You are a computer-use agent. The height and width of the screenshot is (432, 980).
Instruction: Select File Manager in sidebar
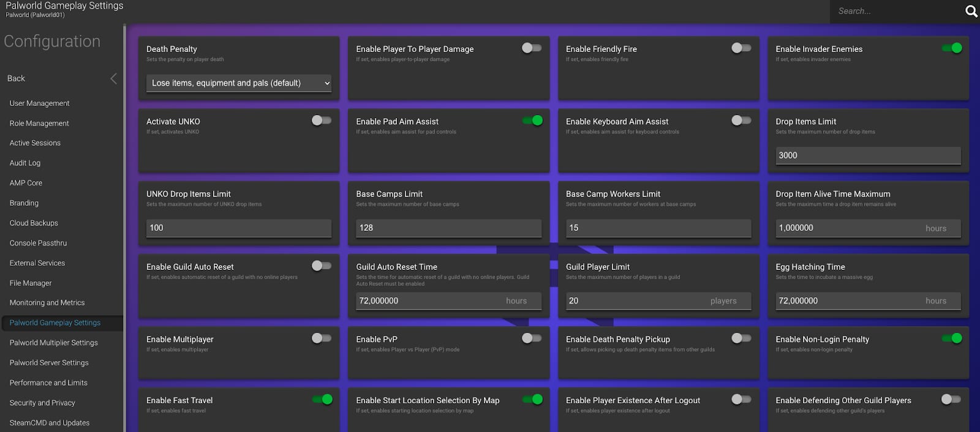pos(31,283)
